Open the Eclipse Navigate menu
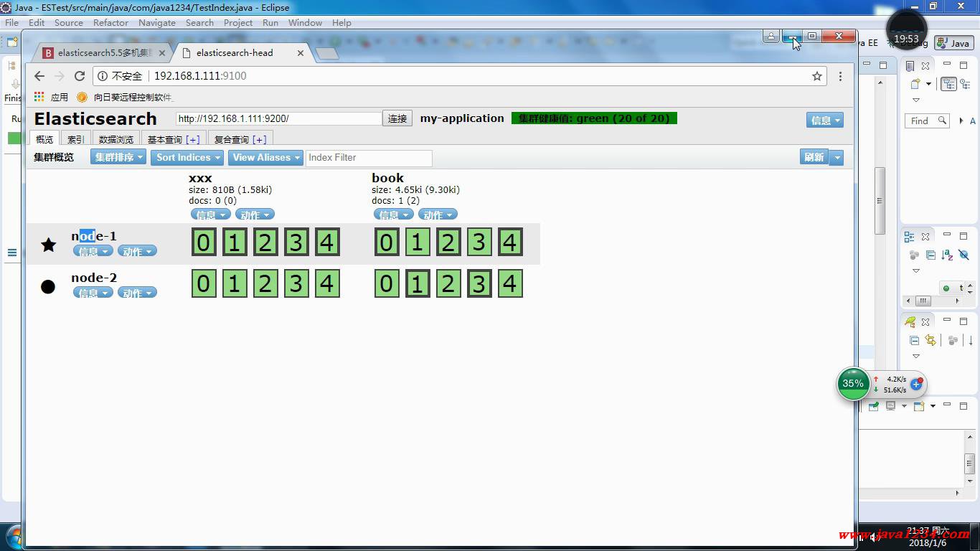980x551 pixels. (157, 22)
